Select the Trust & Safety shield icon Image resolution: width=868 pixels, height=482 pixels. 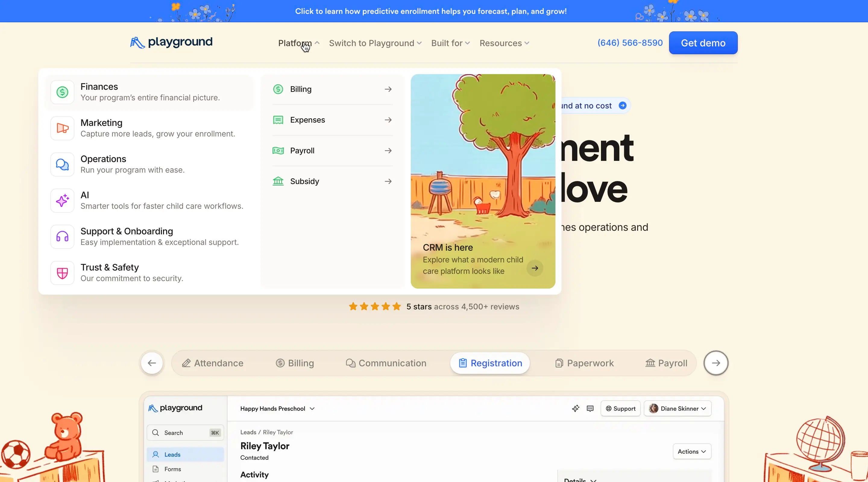62,273
